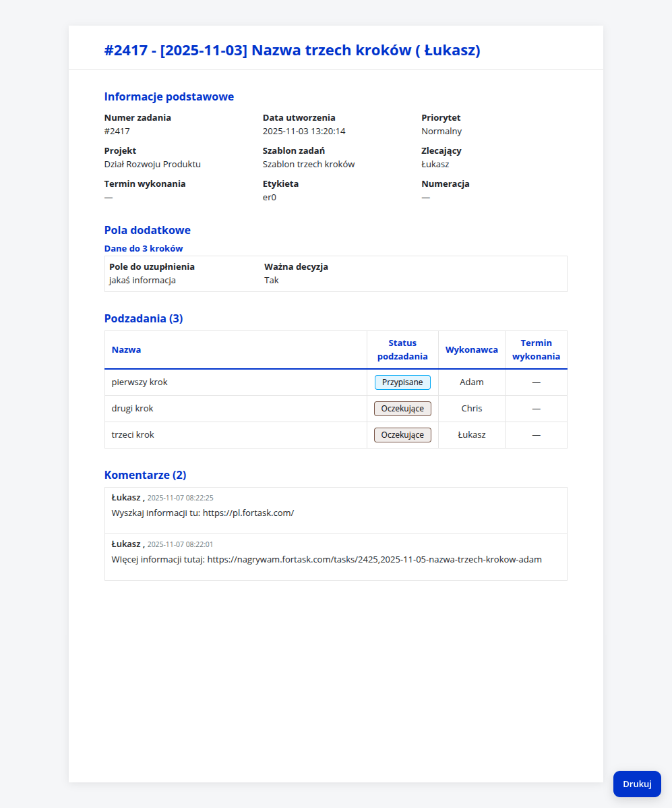Open the pl.fortask.com link in first comment
The width and height of the screenshot is (672, 808).
tap(248, 513)
